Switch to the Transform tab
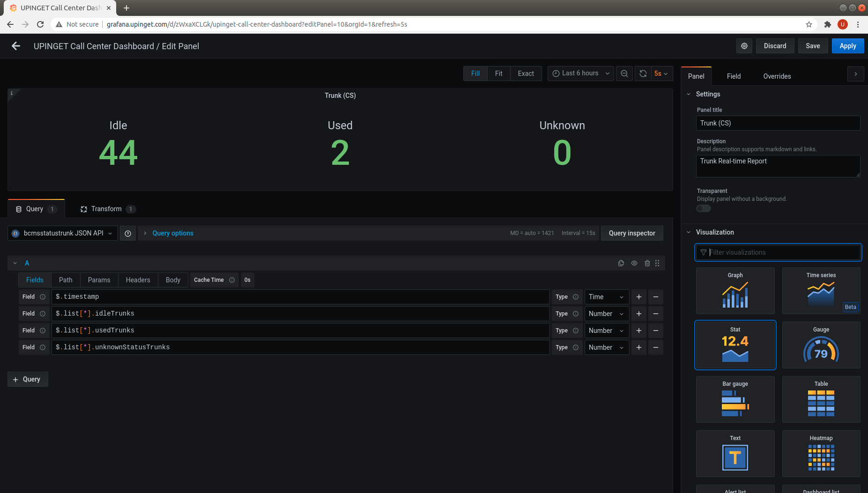868x493 pixels. click(106, 209)
